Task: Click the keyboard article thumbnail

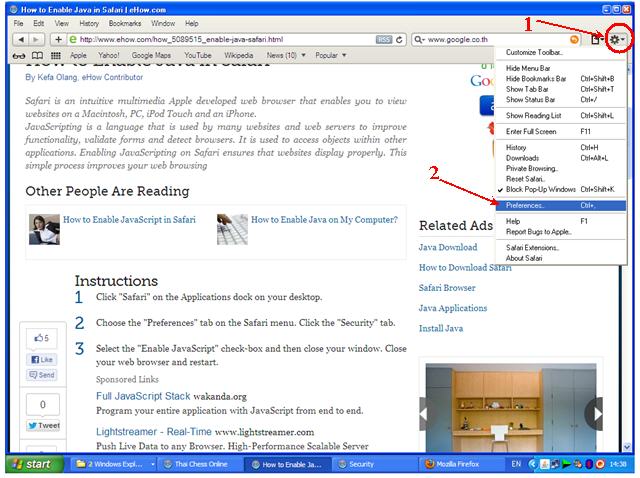Action: click(x=232, y=229)
